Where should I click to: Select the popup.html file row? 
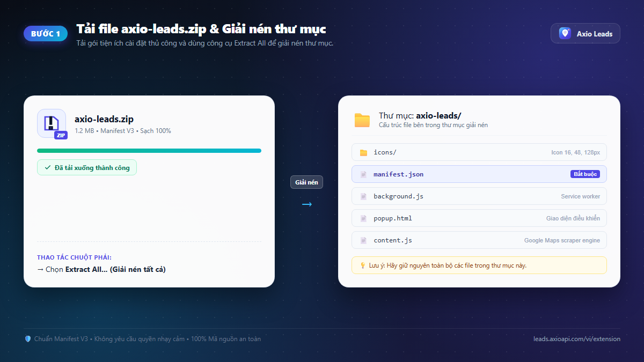point(479,218)
